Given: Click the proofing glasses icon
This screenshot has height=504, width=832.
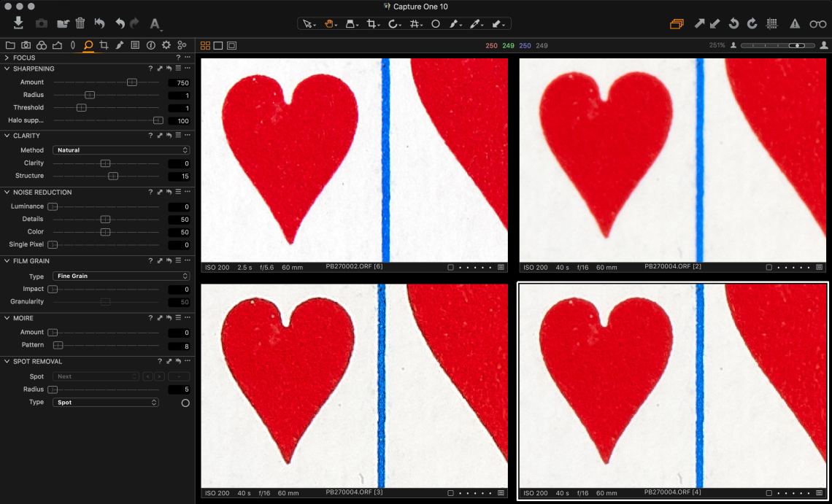Looking at the screenshot, I should pyautogui.click(x=818, y=24).
